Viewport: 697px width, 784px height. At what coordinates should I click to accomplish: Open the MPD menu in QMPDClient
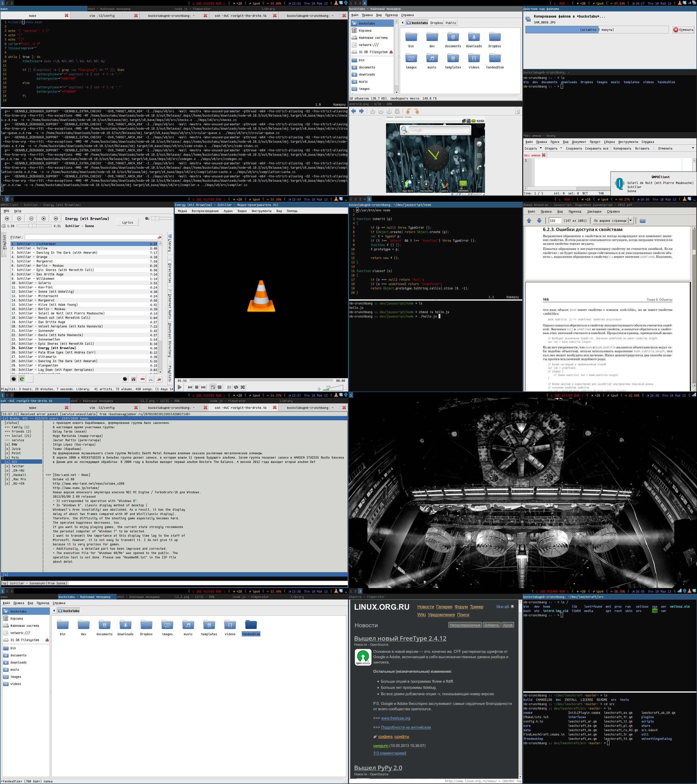[6, 211]
